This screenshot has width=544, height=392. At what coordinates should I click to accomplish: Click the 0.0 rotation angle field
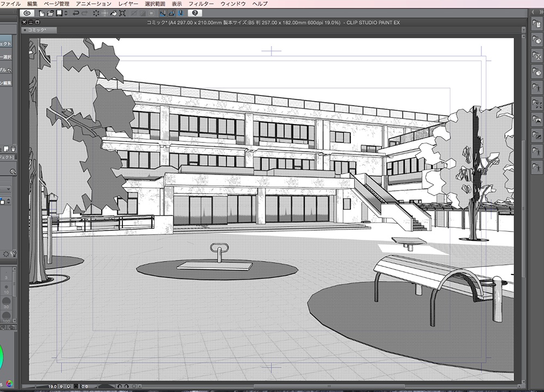click(x=85, y=386)
